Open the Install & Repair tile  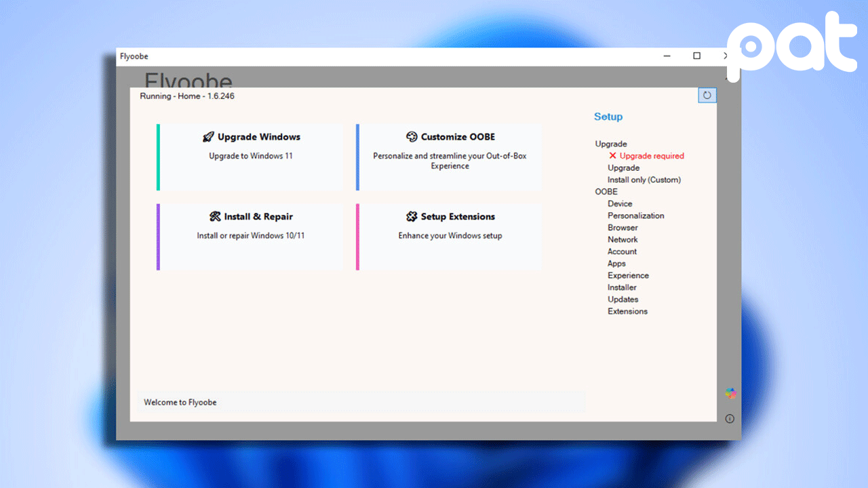pyautogui.click(x=250, y=237)
